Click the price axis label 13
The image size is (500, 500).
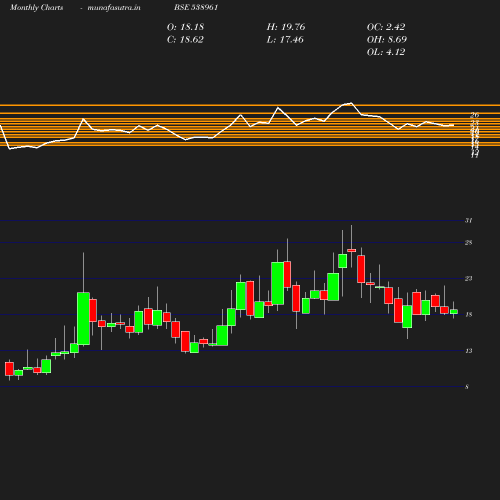pyautogui.click(x=468, y=351)
